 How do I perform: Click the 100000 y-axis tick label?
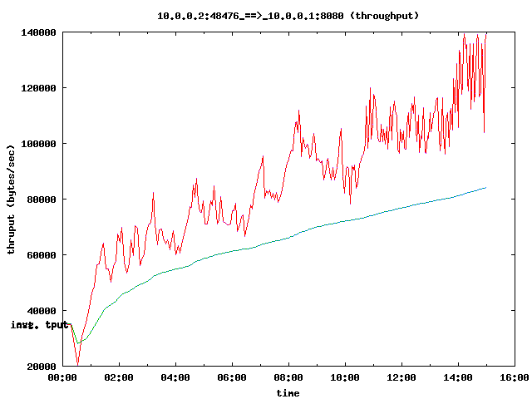click(38, 144)
